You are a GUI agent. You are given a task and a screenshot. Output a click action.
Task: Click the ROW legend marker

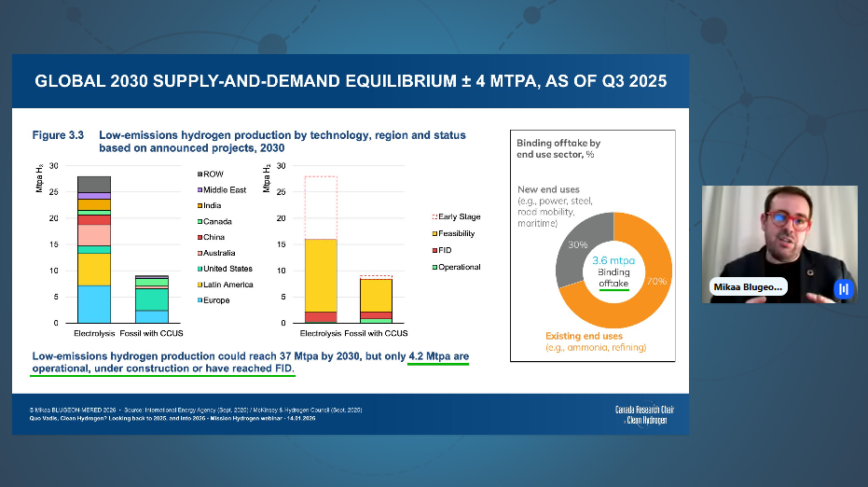pyautogui.click(x=198, y=174)
